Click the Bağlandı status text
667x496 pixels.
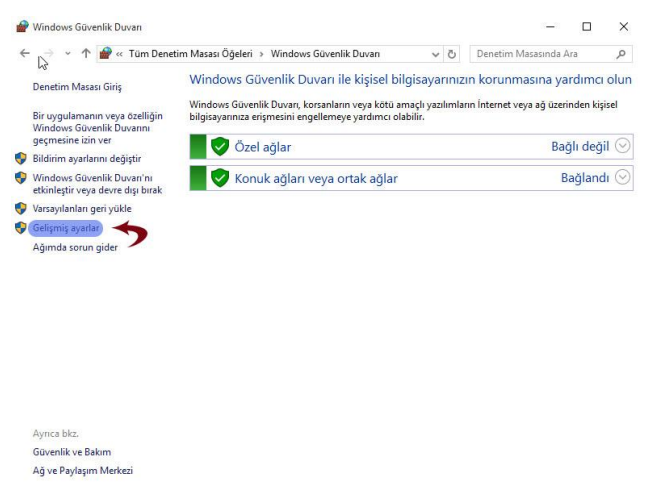(585, 178)
